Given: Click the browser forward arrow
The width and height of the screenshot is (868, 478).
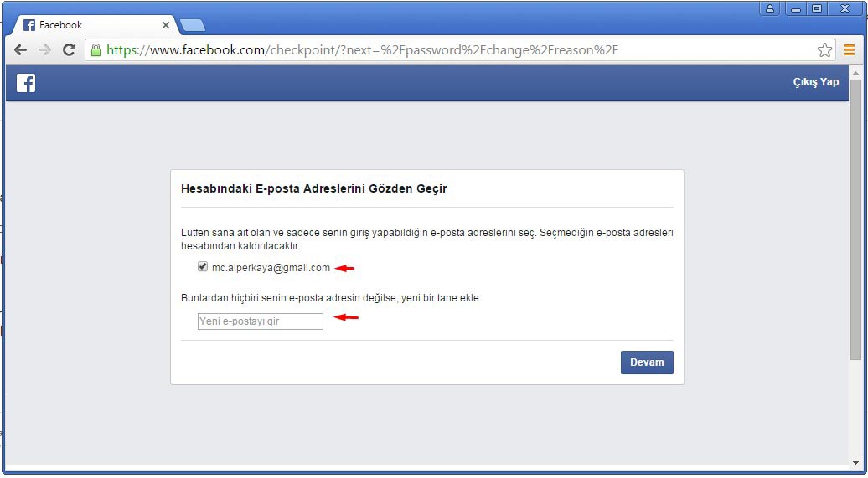Looking at the screenshot, I should (44, 50).
